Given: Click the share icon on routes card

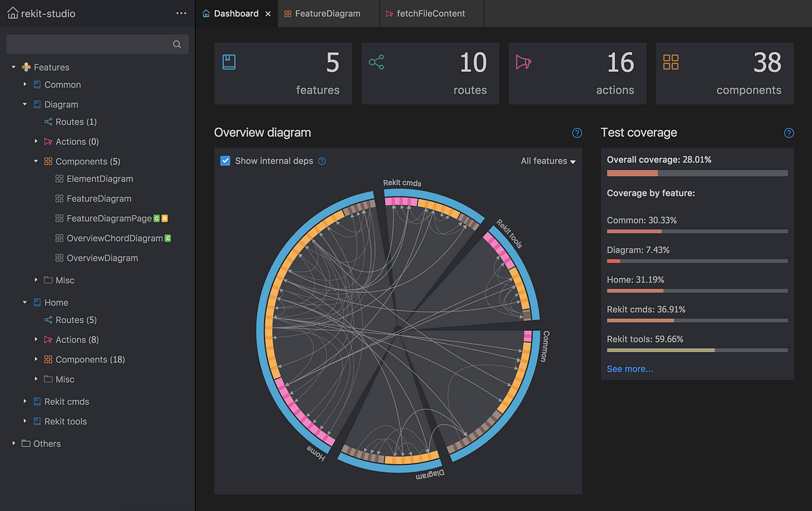Looking at the screenshot, I should (x=376, y=63).
